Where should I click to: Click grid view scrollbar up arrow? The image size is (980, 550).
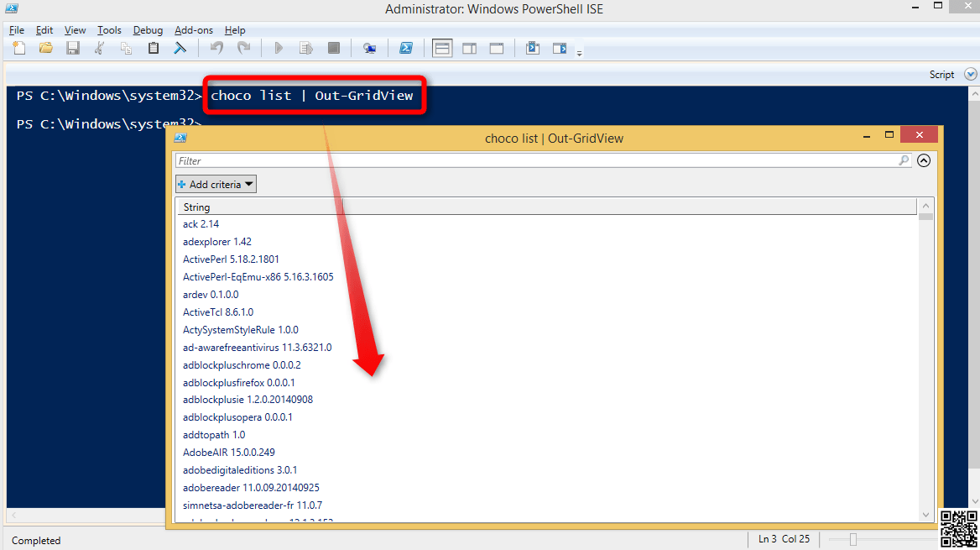(925, 206)
